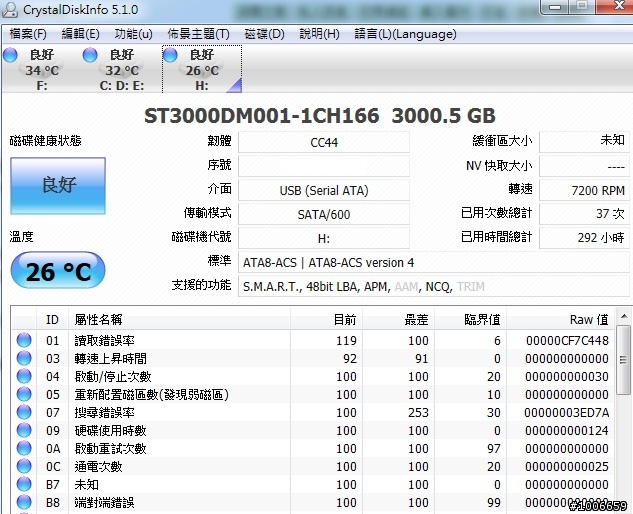Click the interface field USB (Serial ATA)
This screenshot has height=514, width=633.
324,190
